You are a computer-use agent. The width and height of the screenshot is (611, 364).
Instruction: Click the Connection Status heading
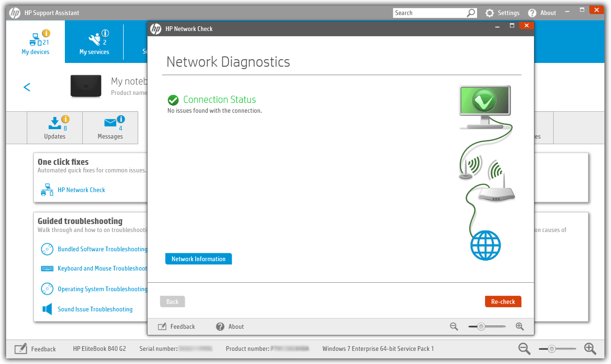pos(219,100)
